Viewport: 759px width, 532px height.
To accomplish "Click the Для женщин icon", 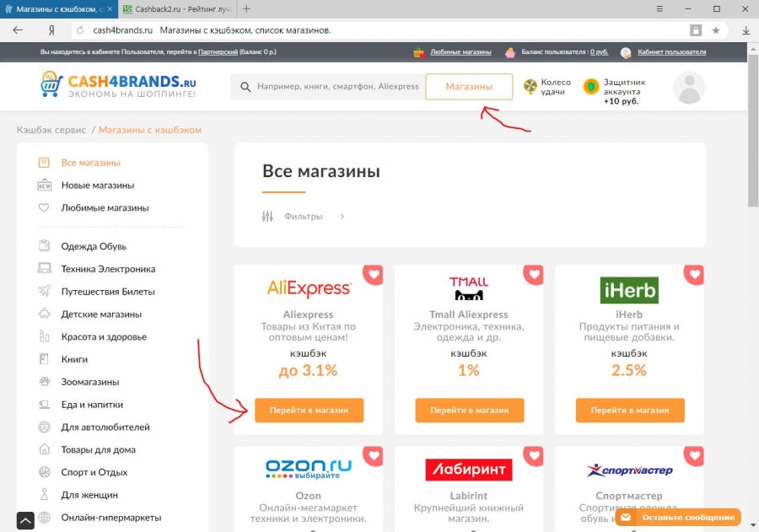I will (x=44, y=494).
